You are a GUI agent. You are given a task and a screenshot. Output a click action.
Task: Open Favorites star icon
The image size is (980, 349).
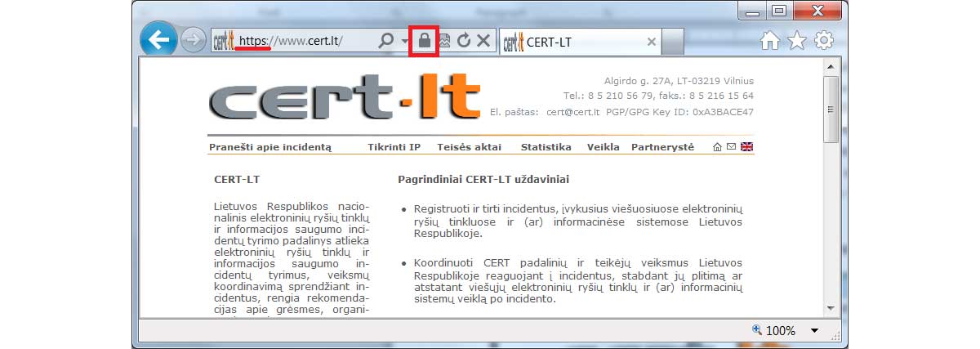pyautogui.click(x=797, y=40)
